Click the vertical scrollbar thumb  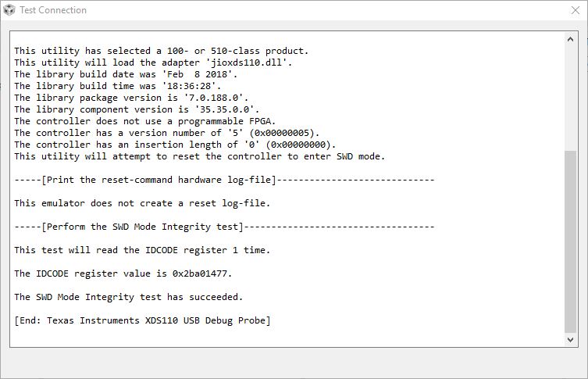pos(570,242)
